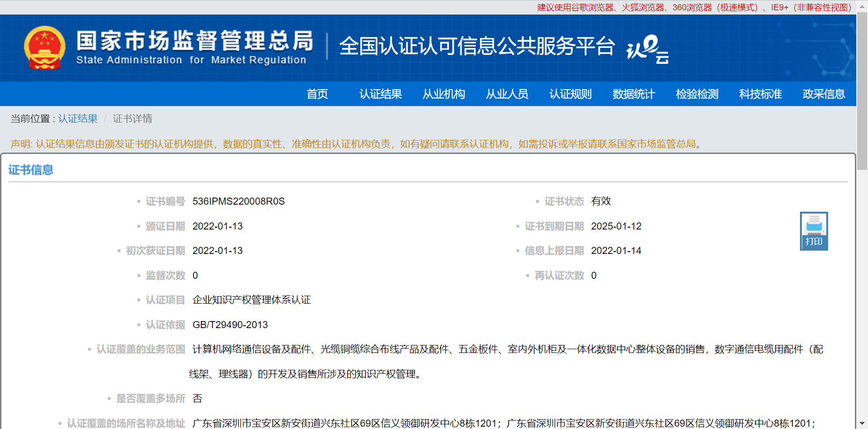Open the 检验检测 menu item
The width and height of the screenshot is (868, 429).
pyautogui.click(x=697, y=94)
